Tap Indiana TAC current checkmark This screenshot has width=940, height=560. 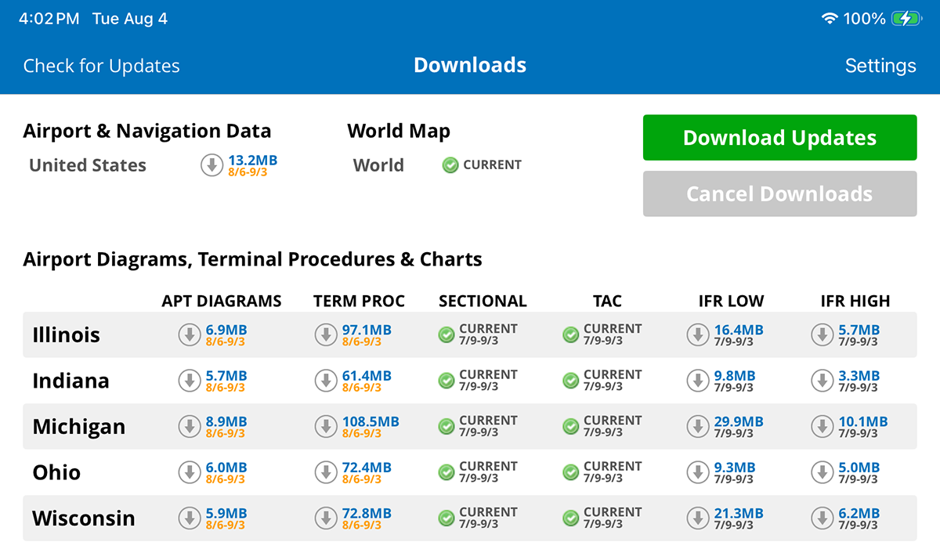pyautogui.click(x=571, y=381)
